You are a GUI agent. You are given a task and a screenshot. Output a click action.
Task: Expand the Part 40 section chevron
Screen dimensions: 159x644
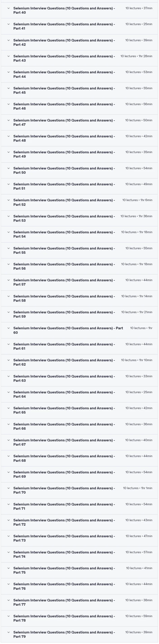point(8,8)
